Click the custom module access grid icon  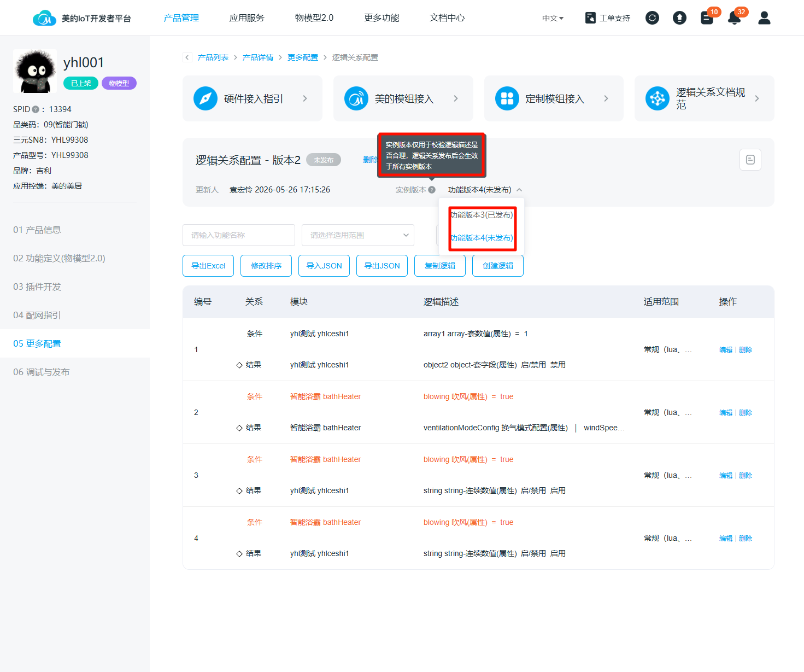tap(507, 98)
